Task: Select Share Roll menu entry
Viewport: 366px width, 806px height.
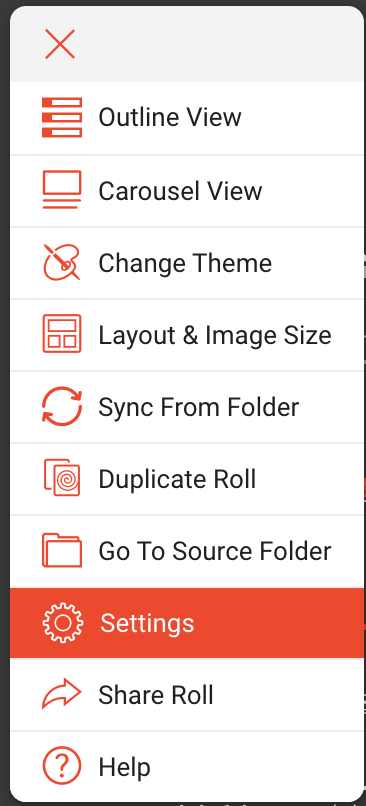Action: click(187, 694)
